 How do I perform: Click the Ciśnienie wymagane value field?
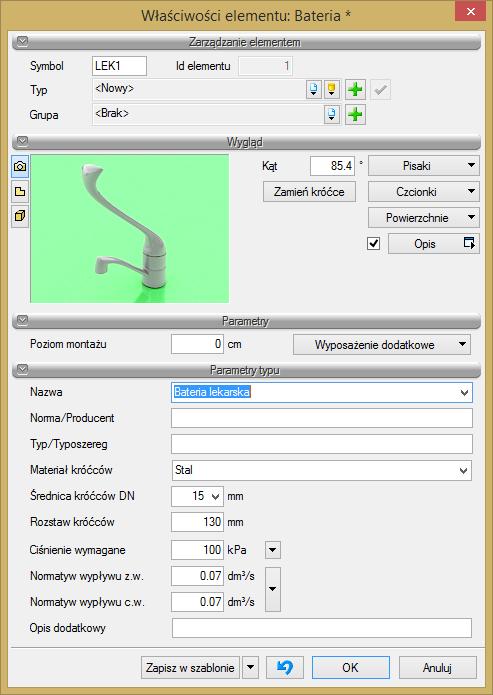pyautogui.click(x=197, y=550)
